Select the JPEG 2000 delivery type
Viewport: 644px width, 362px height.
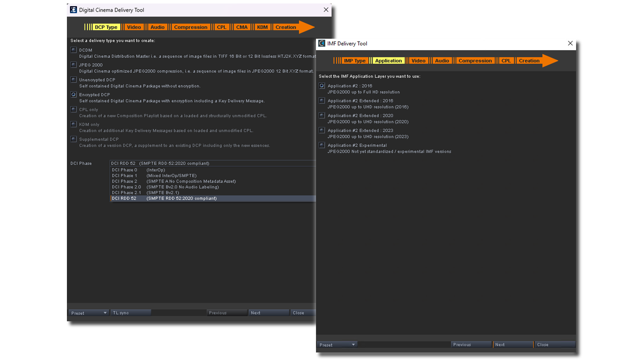74,65
